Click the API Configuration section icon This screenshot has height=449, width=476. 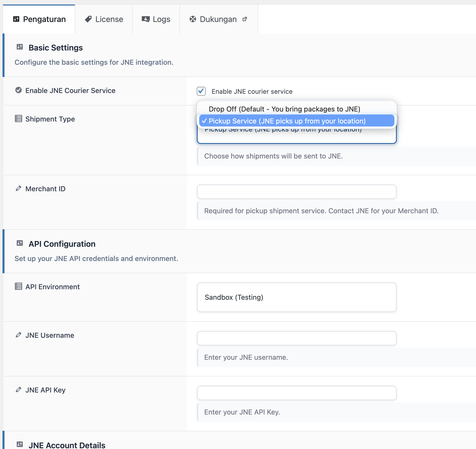click(x=20, y=243)
